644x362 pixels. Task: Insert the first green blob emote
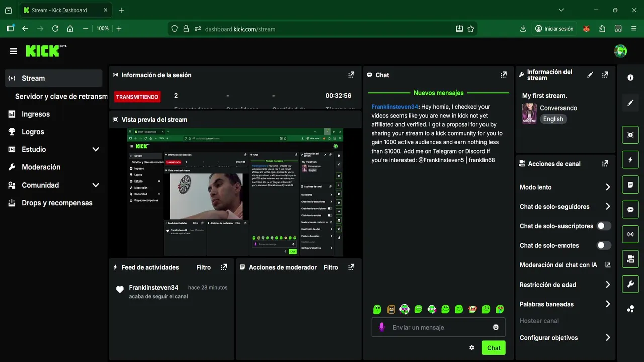[x=377, y=309]
